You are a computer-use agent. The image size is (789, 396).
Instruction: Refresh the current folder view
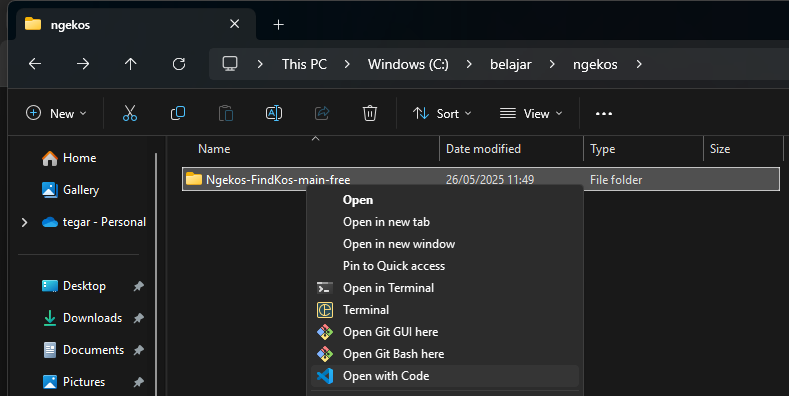[x=179, y=64]
